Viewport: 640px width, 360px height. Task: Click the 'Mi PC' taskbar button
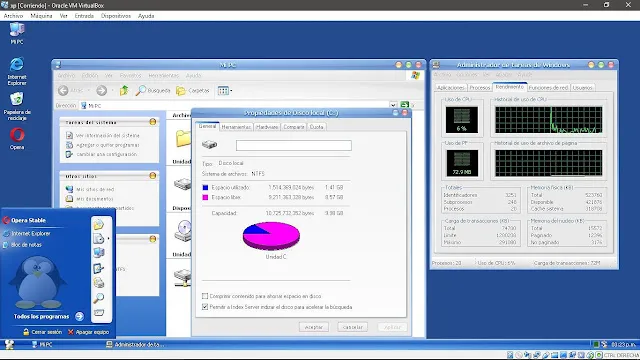point(42,345)
